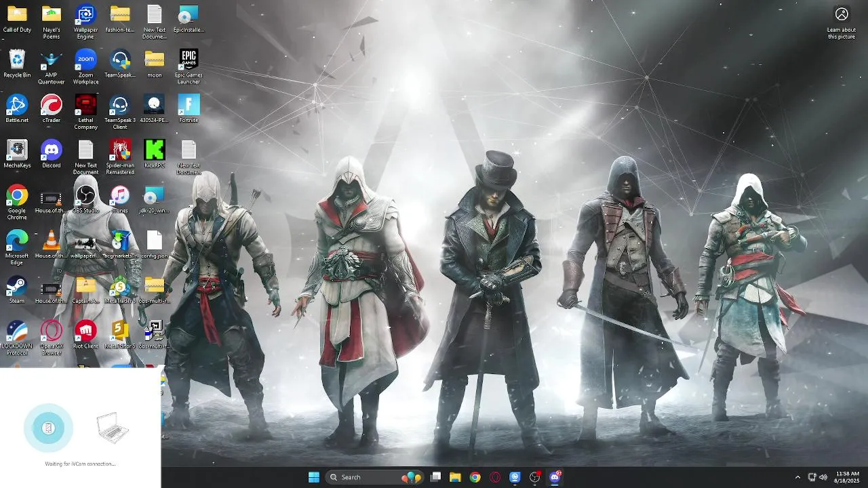Open network status in system tray

(812, 477)
